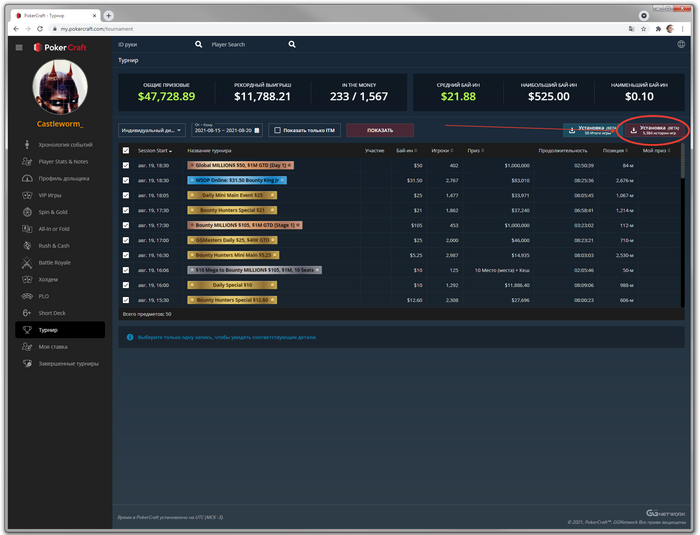The width and height of the screenshot is (700, 535).
Task: Open the VIP Игры cards icon
Action: pyautogui.click(x=27, y=195)
